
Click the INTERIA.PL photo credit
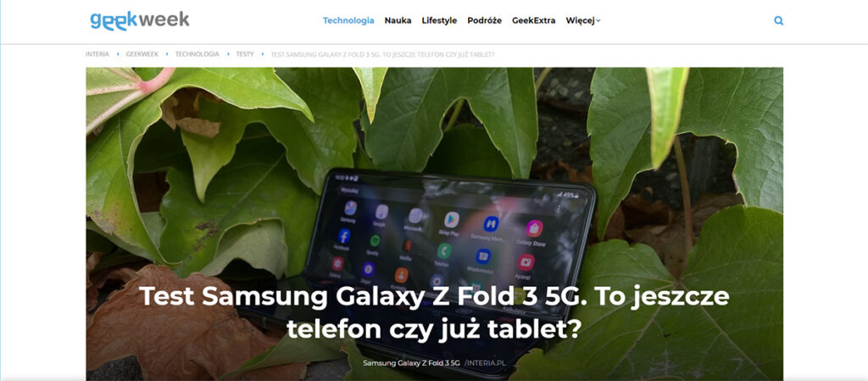(x=484, y=363)
